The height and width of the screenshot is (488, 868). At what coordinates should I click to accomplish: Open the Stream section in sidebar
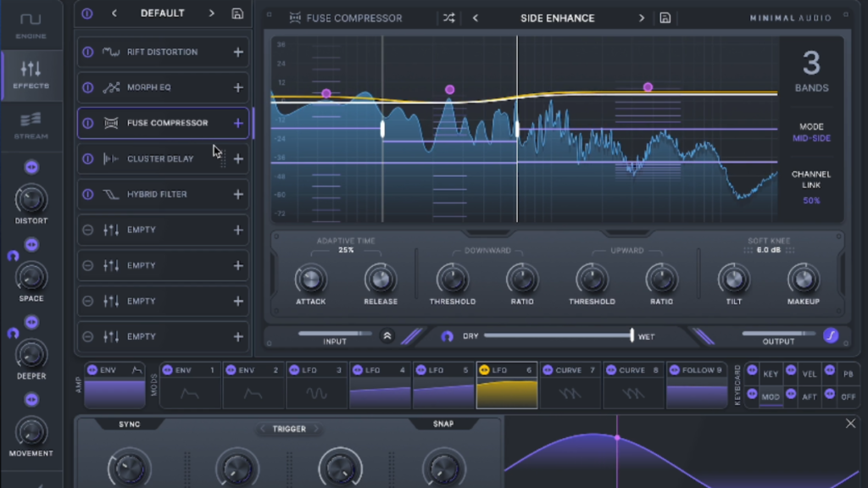[31, 125]
